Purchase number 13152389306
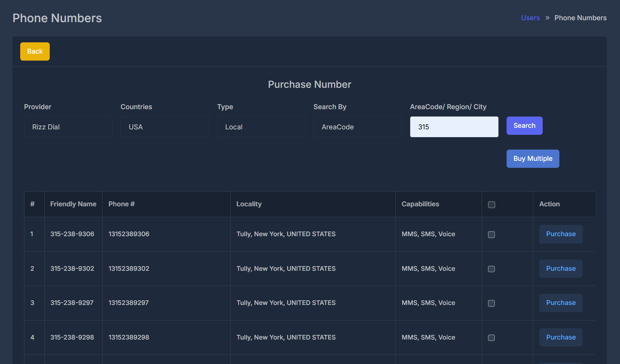Viewport: 620px width, 364px height. pos(561,234)
